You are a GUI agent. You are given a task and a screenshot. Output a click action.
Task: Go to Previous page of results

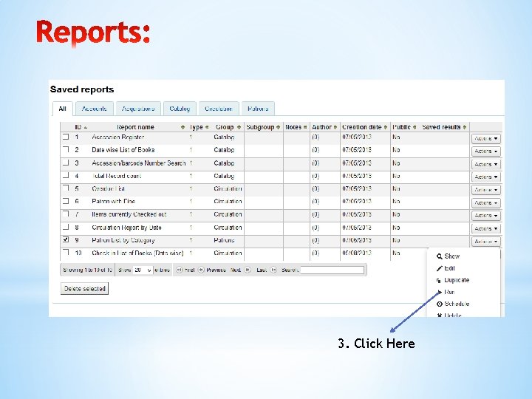click(212, 270)
